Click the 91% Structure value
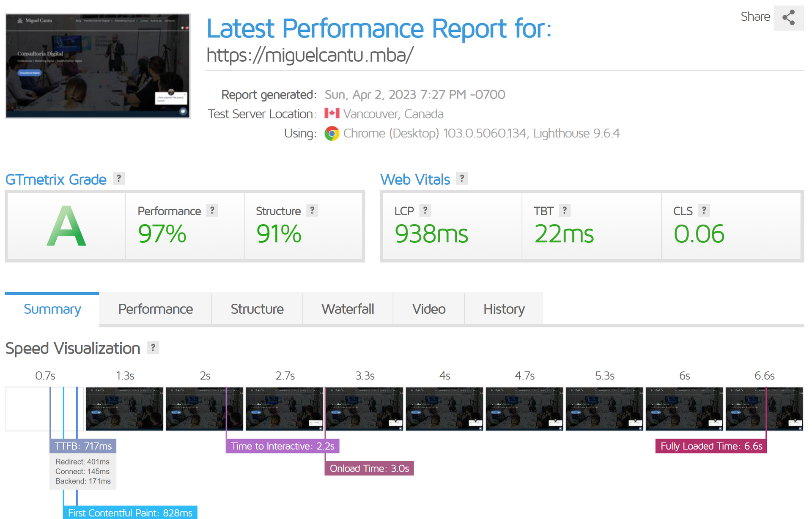 point(279,234)
